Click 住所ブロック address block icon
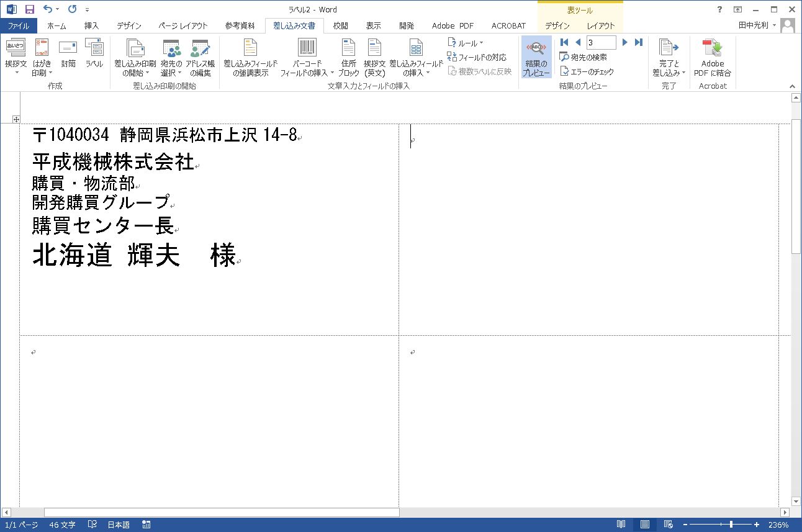 349,57
